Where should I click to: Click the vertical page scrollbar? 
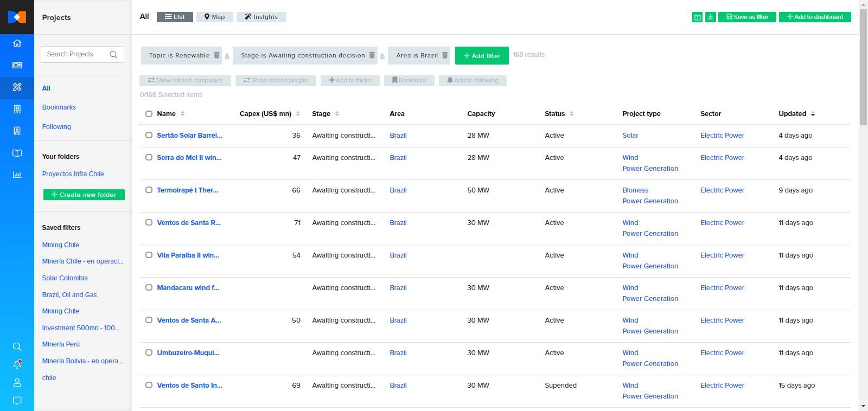(863, 67)
